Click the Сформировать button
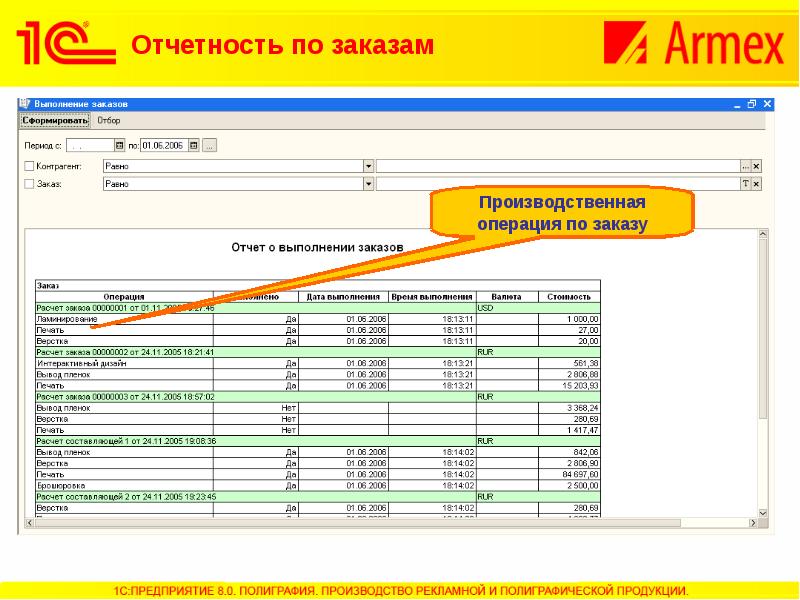Image resolution: width=800 pixels, height=600 pixels. click(56, 120)
